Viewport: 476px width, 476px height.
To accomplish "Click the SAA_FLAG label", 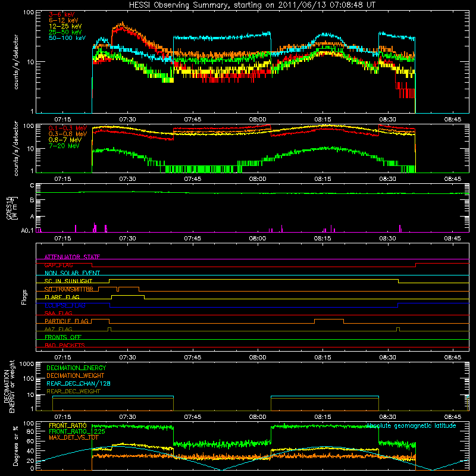I will [58, 313].
